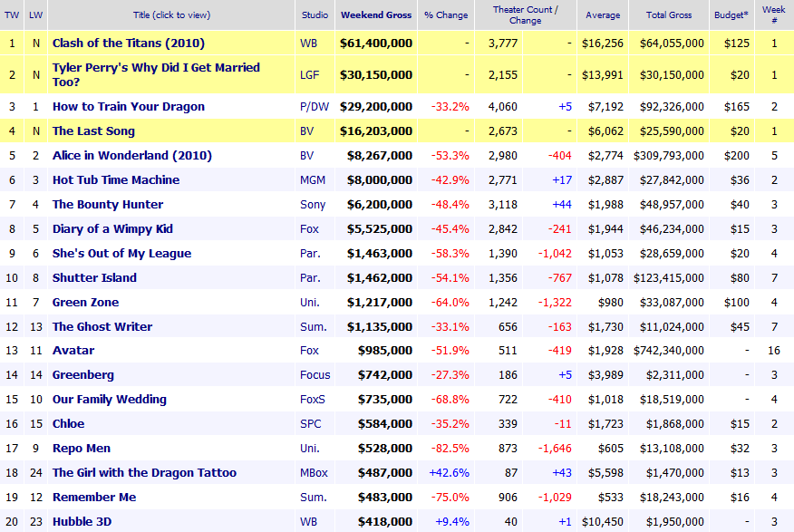This screenshot has width=794, height=532.
Task: Open Tyler Perry's Why Did I Get Married Too? link
Action: point(156,74)
